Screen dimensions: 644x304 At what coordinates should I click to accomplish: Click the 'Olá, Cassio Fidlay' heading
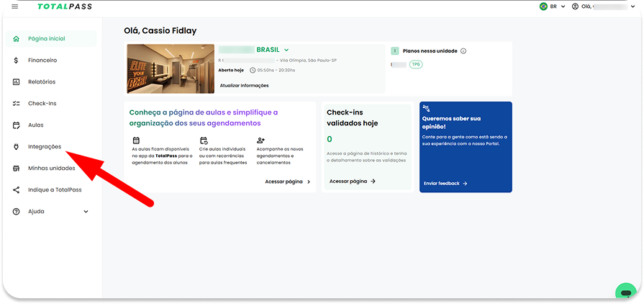160,30
